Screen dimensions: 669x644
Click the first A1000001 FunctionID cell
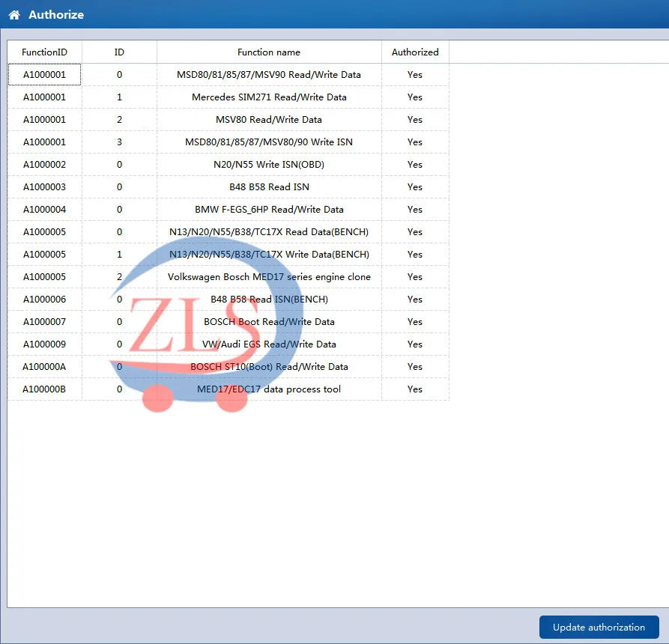(x=44, y=75)
